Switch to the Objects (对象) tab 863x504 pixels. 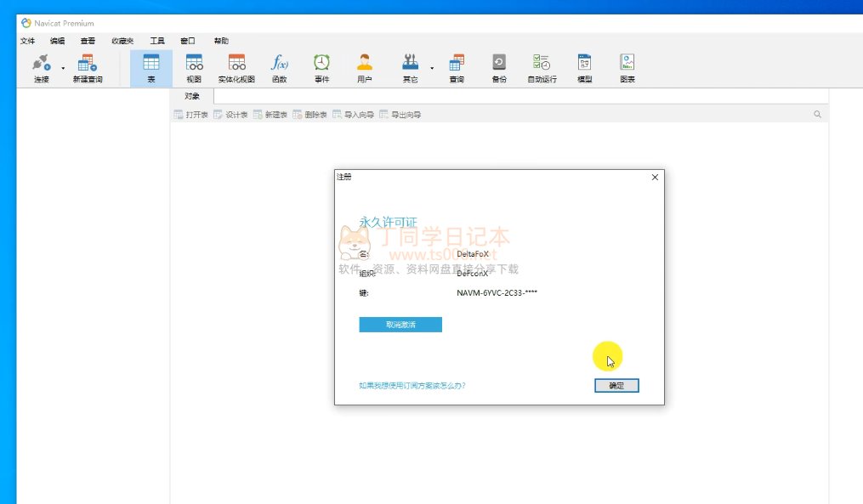[192, 96]
